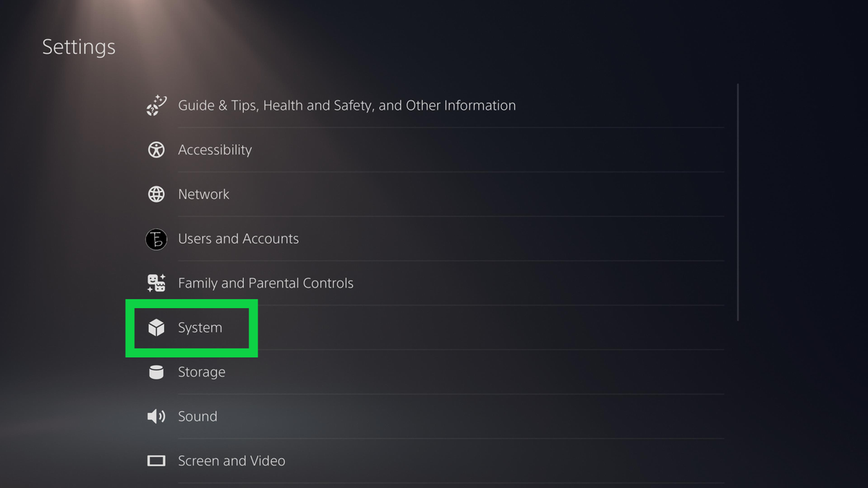Click the Screen and Video monitor icon
The width and height of the screenshot is (868, 488).
pos(156,461)
